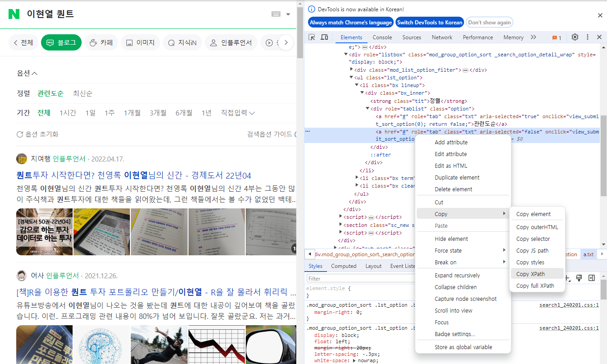The height and width of the screenshot is (364, 607).
Task: Filter results to 1시간
Action: tap(68, 113)
